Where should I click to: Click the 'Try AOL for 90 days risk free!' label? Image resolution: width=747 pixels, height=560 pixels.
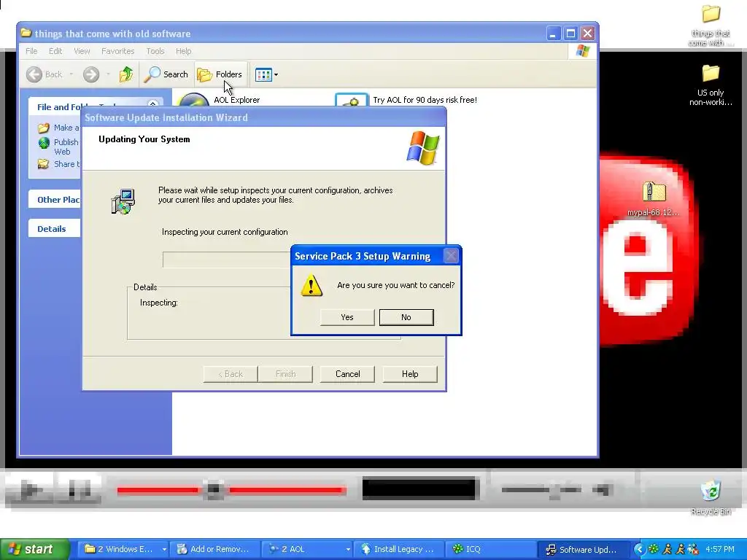(x=425, y=100)
